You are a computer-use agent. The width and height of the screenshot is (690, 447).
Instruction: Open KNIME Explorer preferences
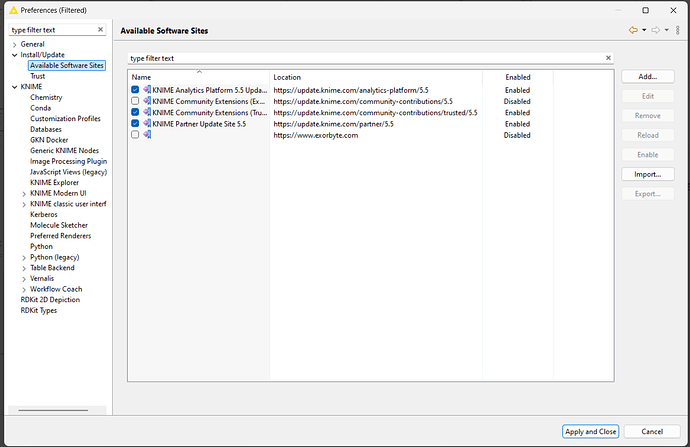[x=54, y=183]
